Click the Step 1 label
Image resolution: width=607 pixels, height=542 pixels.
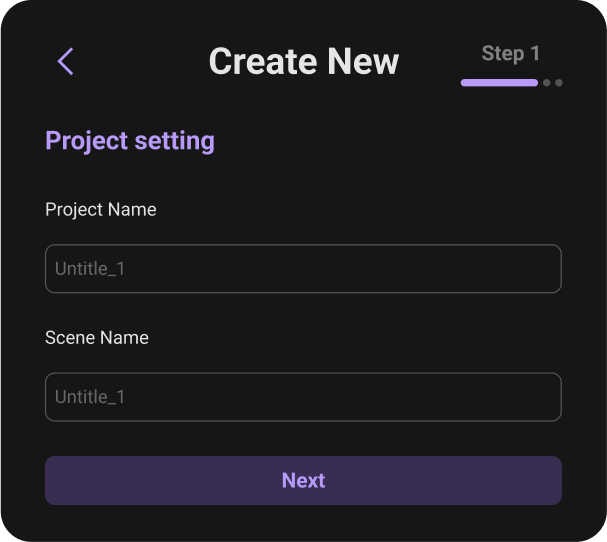tap(510, 53)
